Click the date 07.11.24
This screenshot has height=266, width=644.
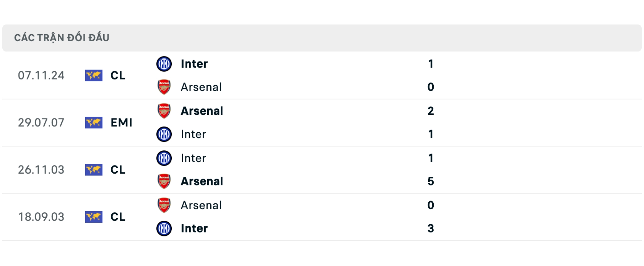coord(42,76)
